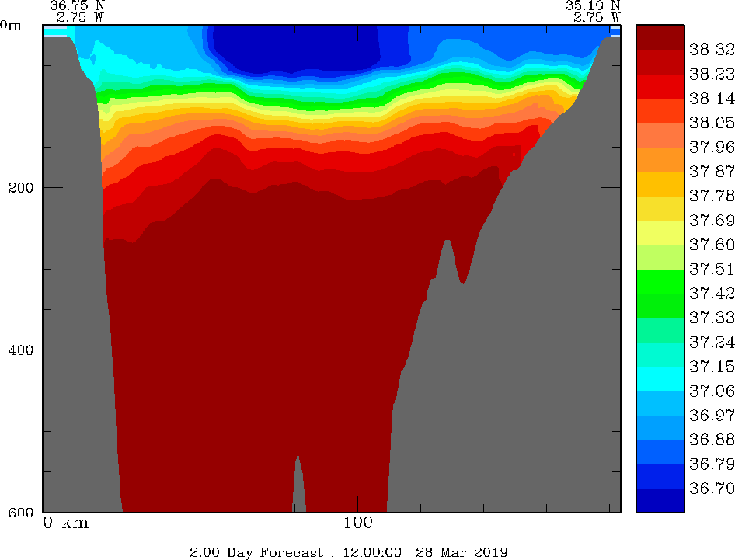
Task: Pick the bright cyan swatch above 37.06
Action: [660, 379]
